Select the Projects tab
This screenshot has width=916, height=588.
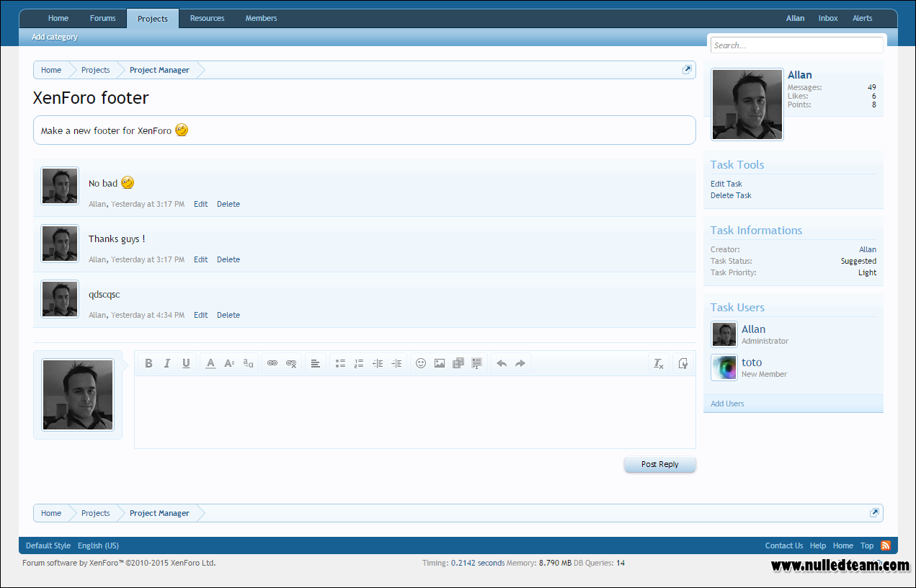coord(153,19)
